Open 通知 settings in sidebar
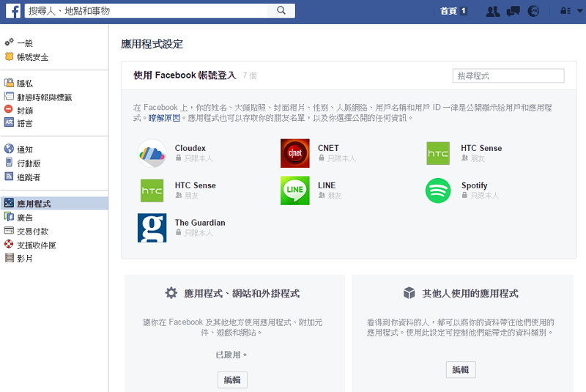 pyautogui.click(x=25, y=149)
